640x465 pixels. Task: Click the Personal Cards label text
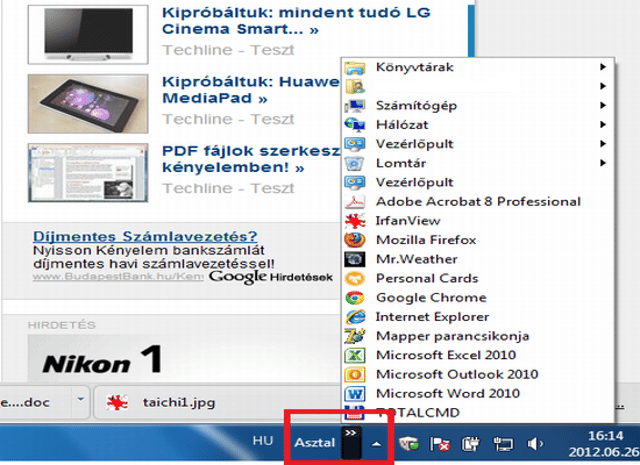point(427,278)
